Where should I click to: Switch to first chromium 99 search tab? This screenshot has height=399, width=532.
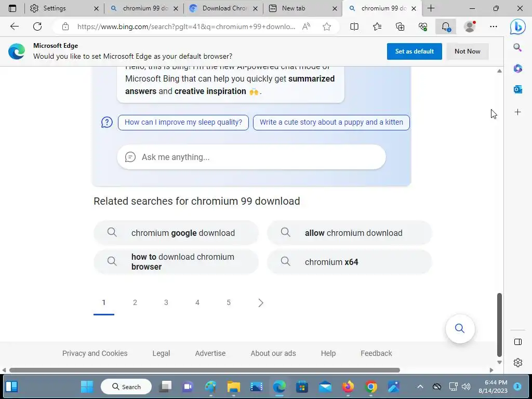click(145, 8)
